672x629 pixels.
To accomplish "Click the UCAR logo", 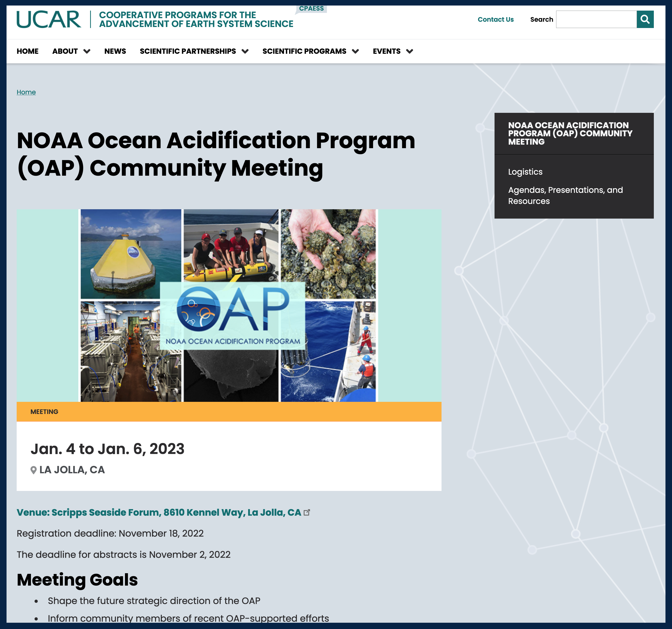I will coord(49,19).
